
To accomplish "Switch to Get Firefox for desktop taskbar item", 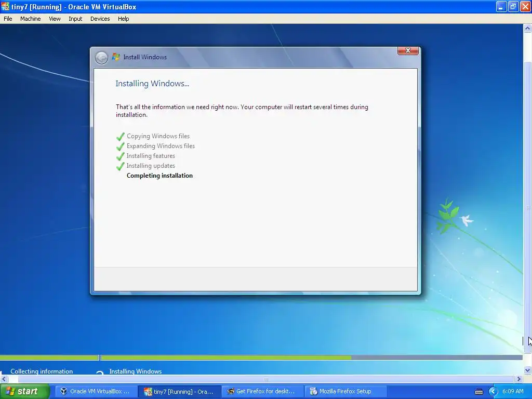I will click(x=262, y=391).
